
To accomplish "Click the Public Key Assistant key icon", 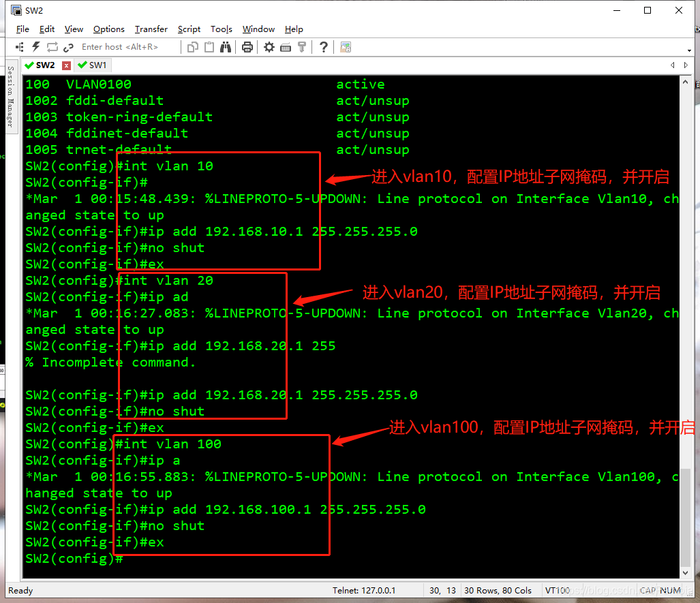I will [302, 47].
